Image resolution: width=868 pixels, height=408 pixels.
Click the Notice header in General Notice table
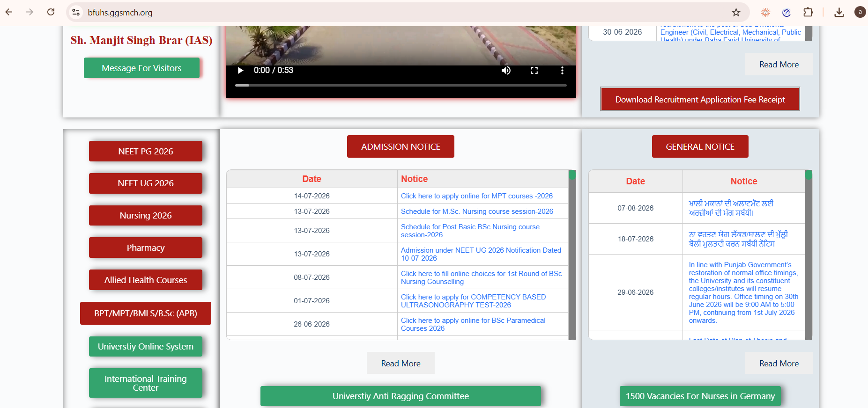[744, 181]
